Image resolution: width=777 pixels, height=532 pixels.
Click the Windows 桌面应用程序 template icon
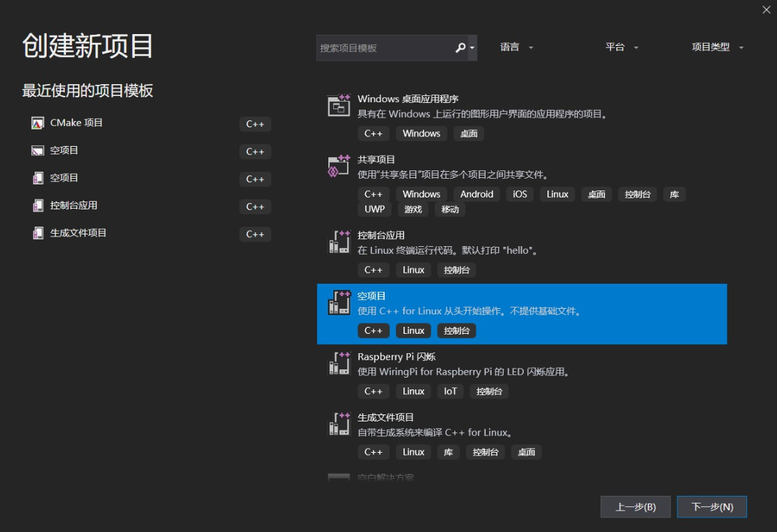(339, 105)
